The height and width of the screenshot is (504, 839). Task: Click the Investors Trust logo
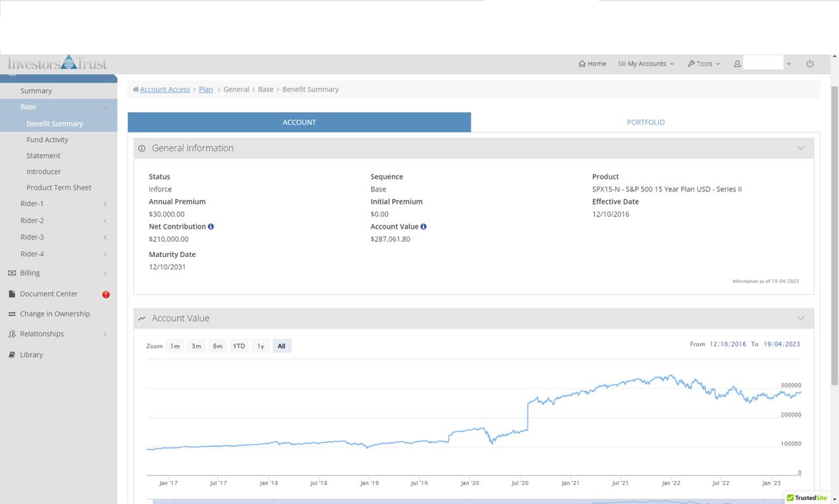[58, 64]
